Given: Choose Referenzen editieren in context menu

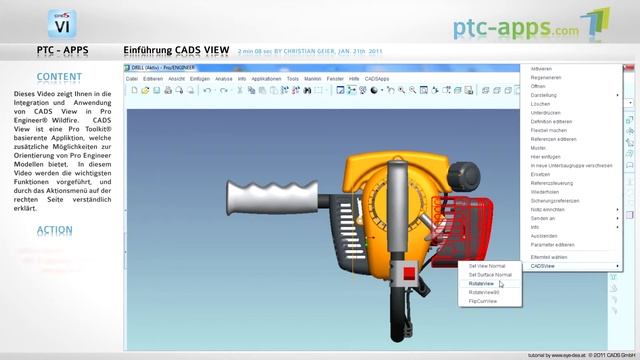Looking at the screenshot, I should [554, 139].
